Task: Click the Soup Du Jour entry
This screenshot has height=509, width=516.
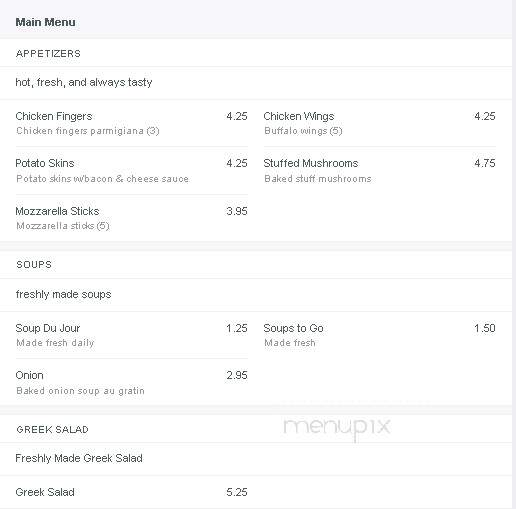Action: point(48,328)
